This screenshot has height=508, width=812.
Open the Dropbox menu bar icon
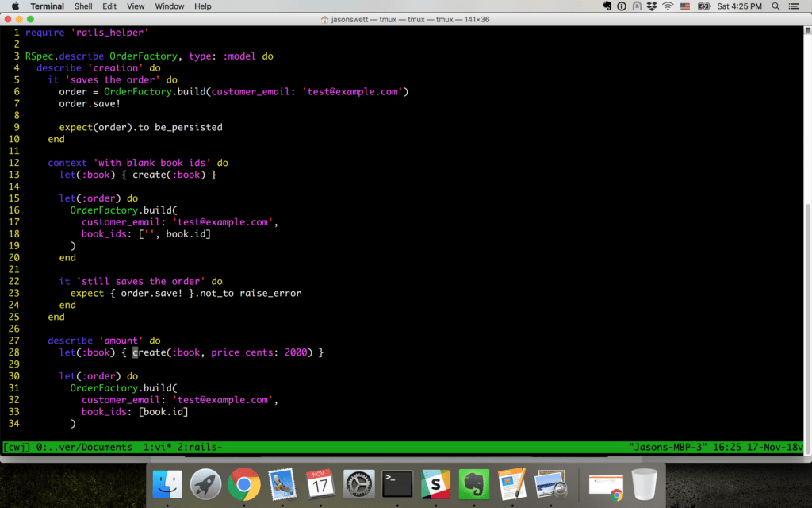652,6
